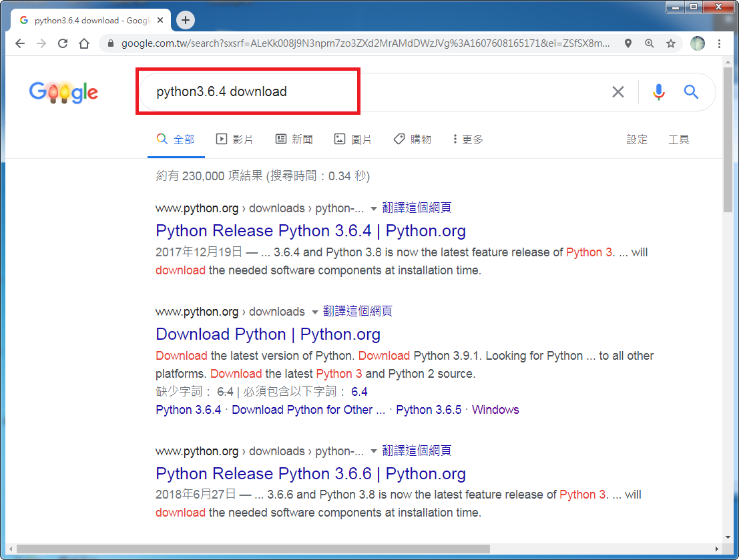The image size is (739, 560).
Task: Click the 6.4 must-include term link
Action: 359,392
